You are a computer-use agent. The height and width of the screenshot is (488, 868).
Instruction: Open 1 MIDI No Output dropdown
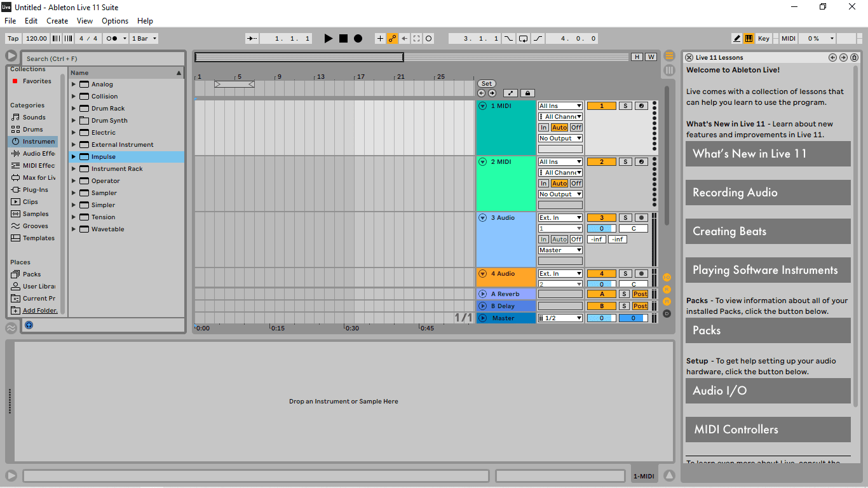560,139
